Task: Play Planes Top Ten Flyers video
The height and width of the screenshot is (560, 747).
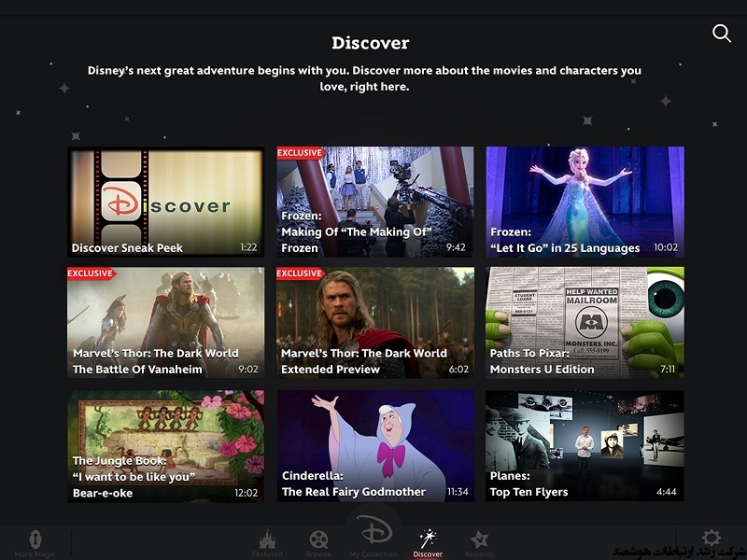Action: (585, 446)
